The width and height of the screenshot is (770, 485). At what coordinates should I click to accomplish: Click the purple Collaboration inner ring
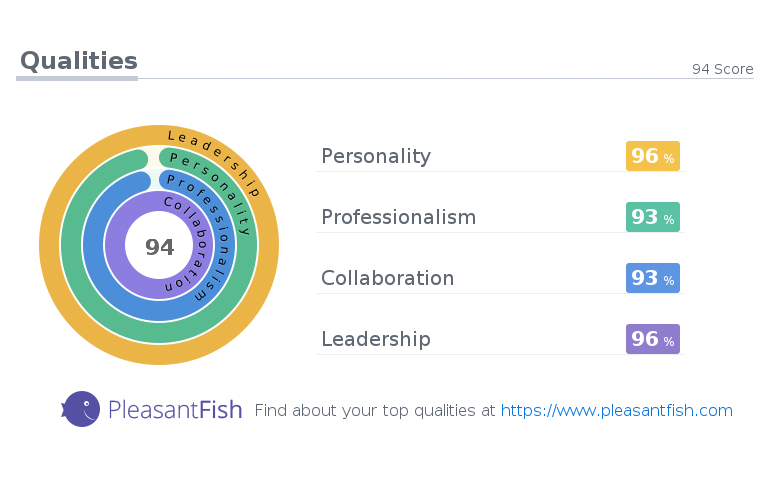coord(114,245)
